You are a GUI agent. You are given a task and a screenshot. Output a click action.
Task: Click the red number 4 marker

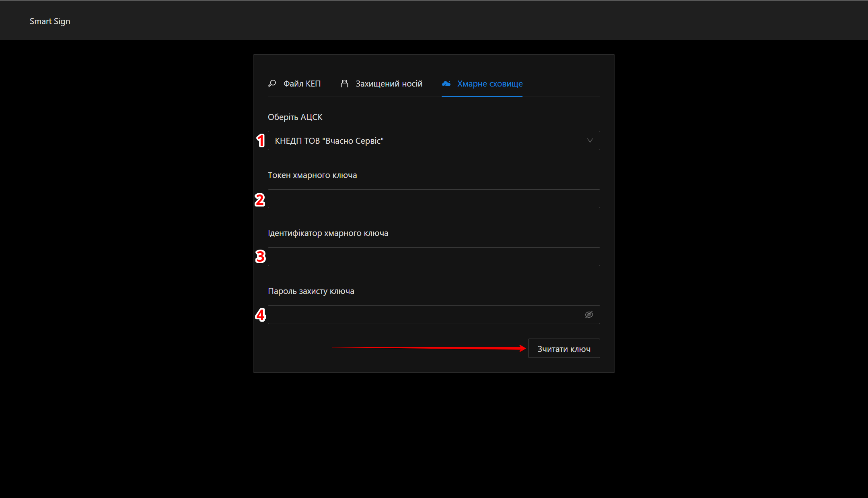click(x=260, y=315)
